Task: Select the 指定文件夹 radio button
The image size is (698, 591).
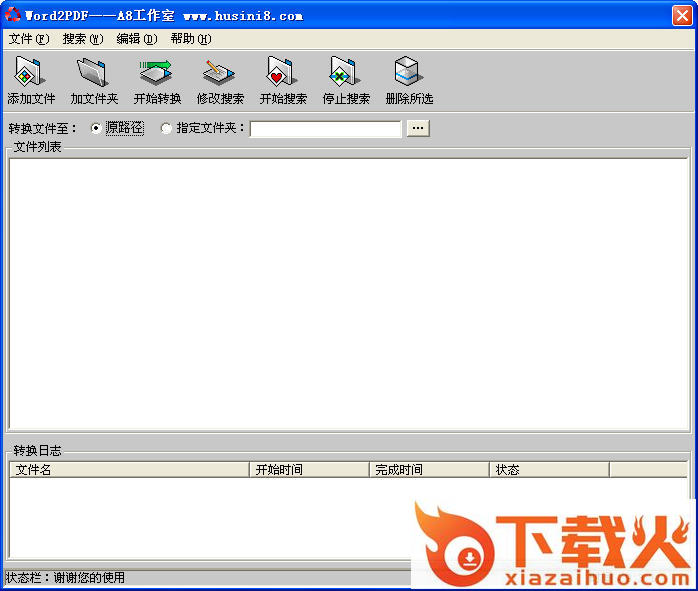Action: coord(166,129)
